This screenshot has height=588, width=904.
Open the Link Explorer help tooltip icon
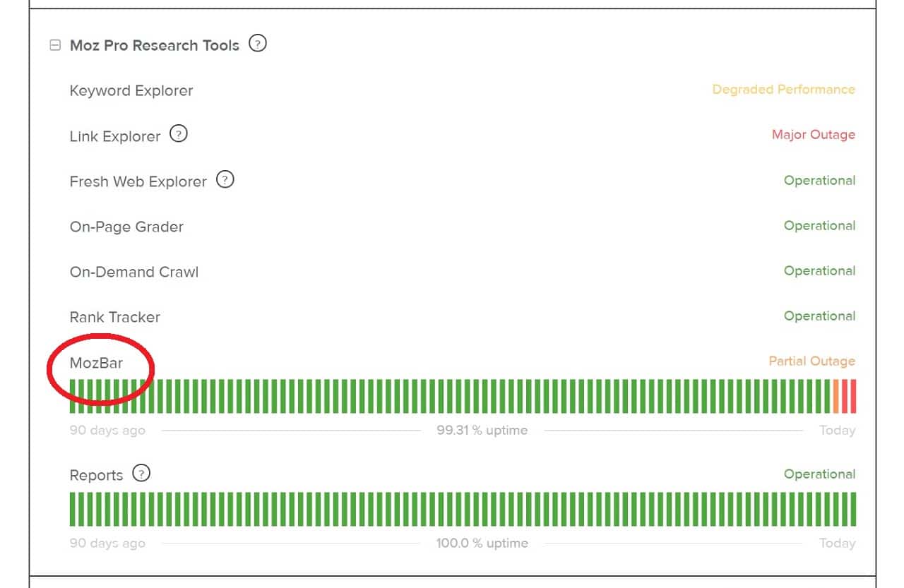point(179,134)
